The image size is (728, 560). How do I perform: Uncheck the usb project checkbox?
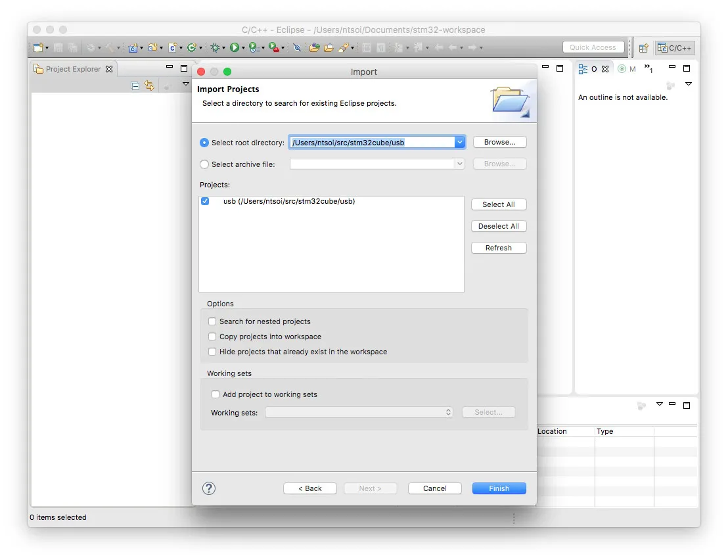(205, 201)
